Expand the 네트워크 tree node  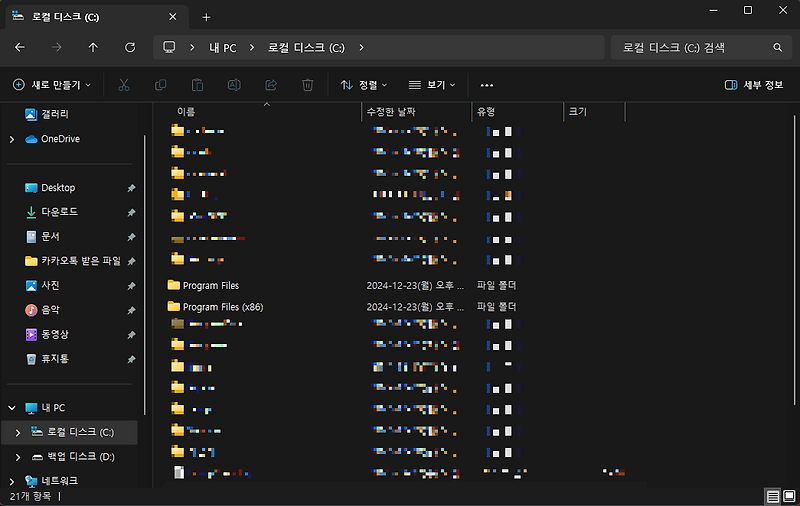12,481
